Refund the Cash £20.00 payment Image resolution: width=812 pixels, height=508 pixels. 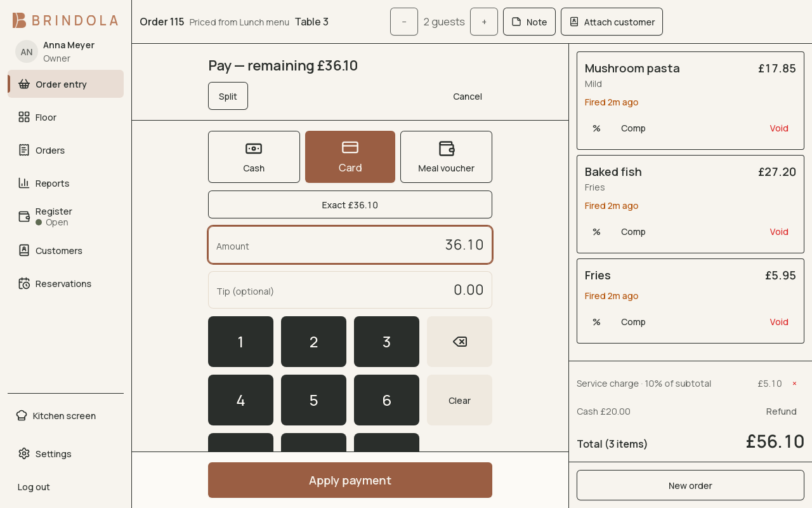781,411
